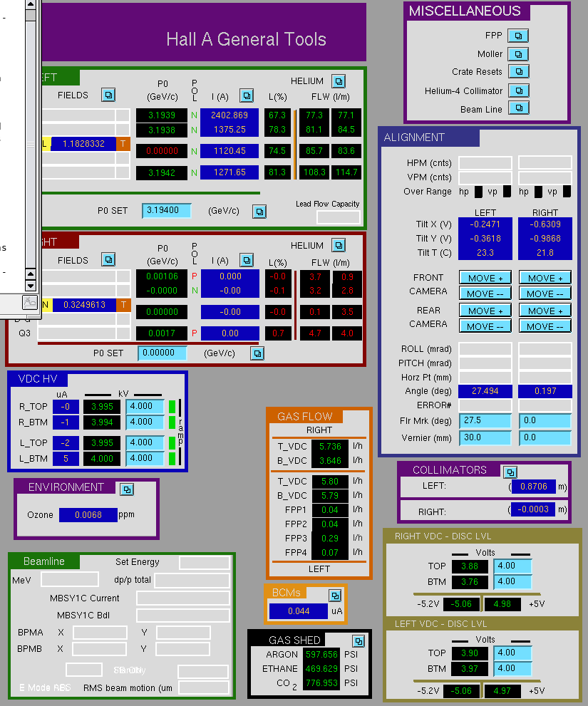The image size is (588, 706).
Task: Click the Set Energy field in Beamline
Action: pos(205,562)
